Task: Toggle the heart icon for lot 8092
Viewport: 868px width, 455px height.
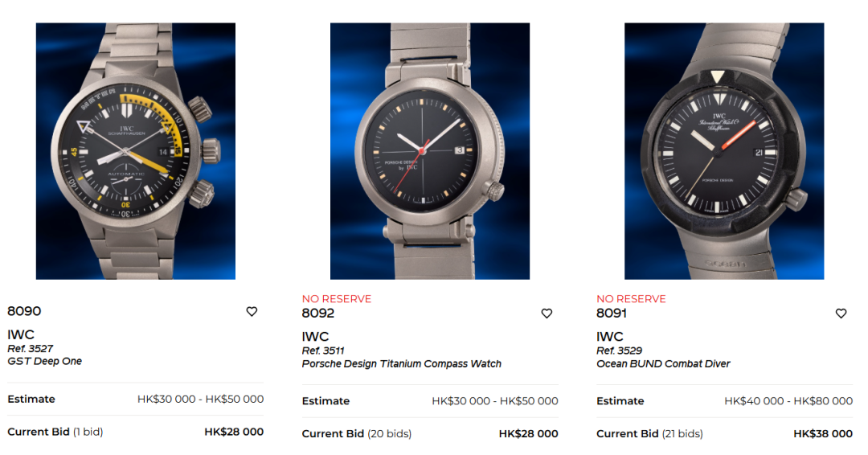Action: (x=547, y=314)
